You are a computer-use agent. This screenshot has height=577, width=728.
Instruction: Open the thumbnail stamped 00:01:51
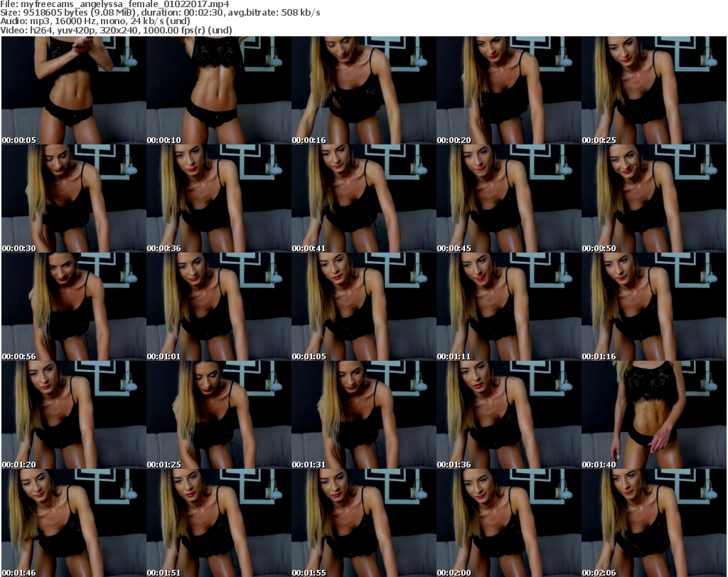point(219,523)
